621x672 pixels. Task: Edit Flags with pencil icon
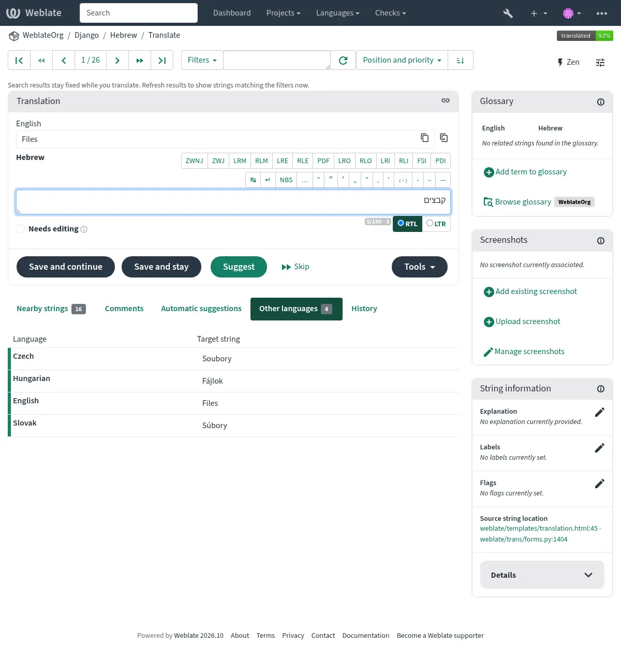point(600,484)
